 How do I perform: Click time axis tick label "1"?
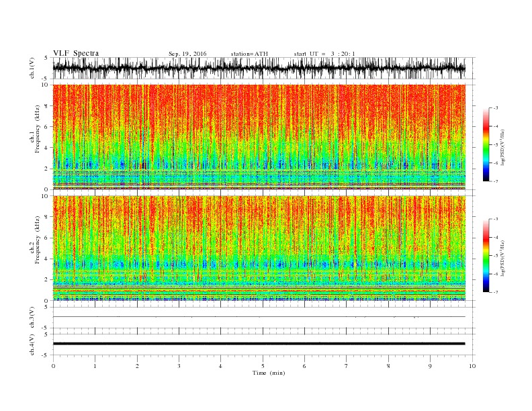[95, 366]
